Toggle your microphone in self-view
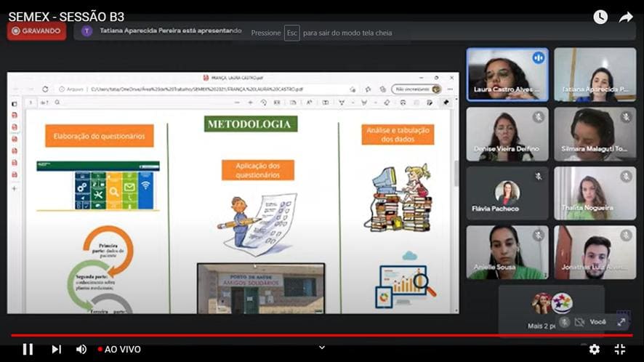 click(x=565, y=322)
